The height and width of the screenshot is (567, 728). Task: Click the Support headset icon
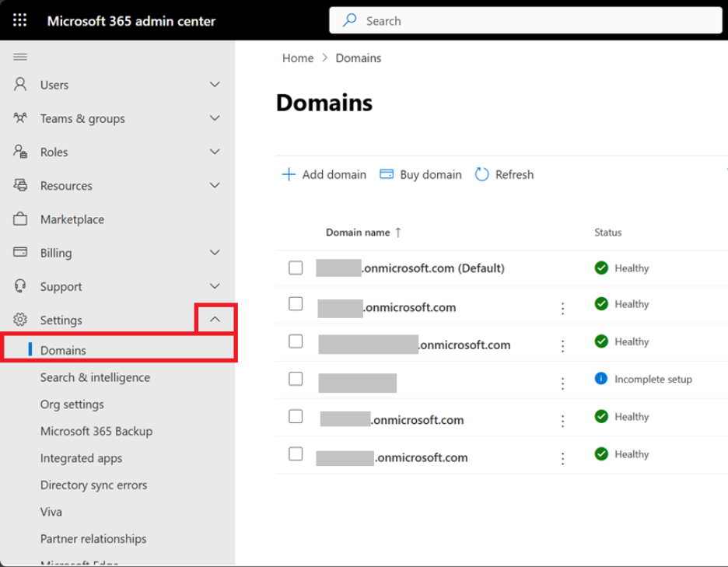20,286
